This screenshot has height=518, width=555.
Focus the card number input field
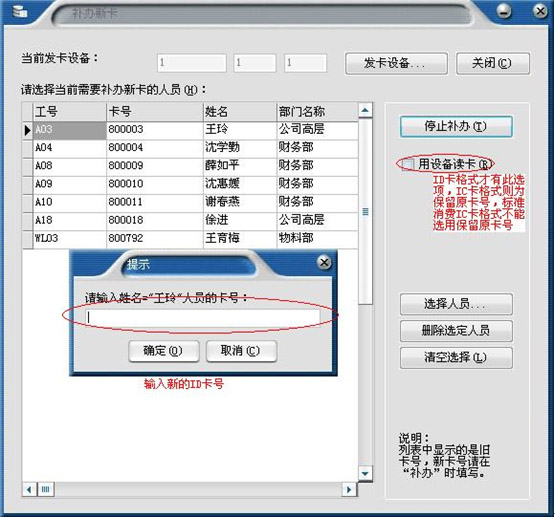[202, 317]
